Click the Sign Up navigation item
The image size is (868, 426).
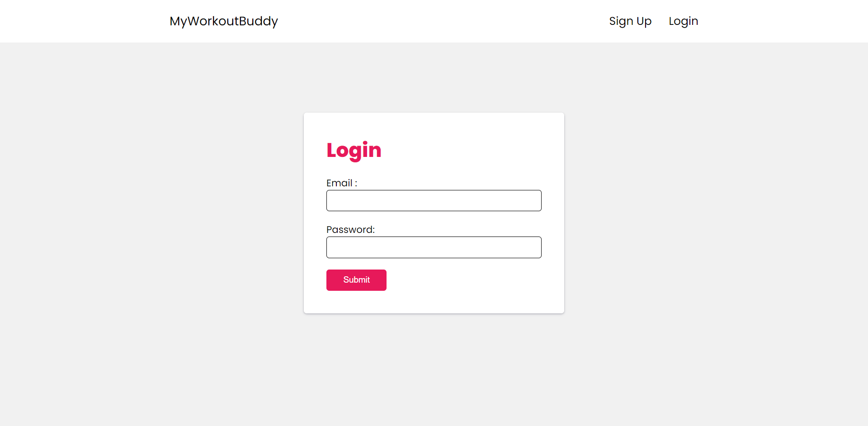click(x=630, y=21)
